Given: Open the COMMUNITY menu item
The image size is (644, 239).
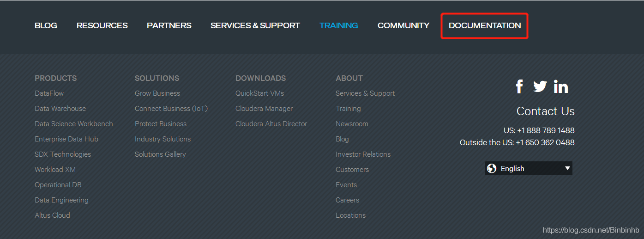Looking at the screenshot, I should point(403,25).
